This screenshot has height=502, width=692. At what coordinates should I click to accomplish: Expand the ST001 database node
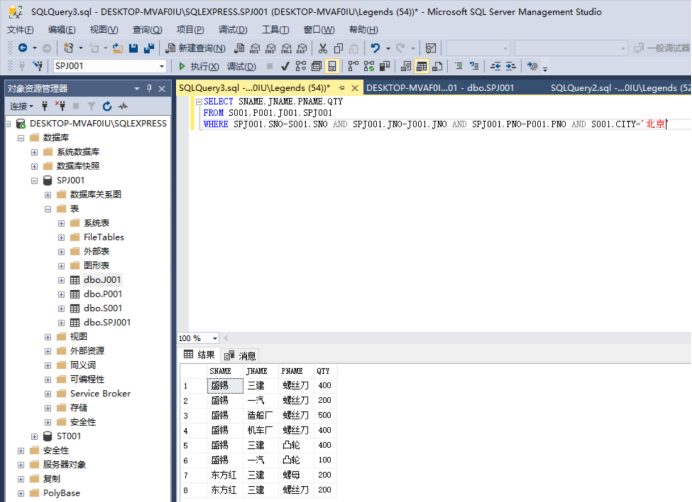coord(34,436)
